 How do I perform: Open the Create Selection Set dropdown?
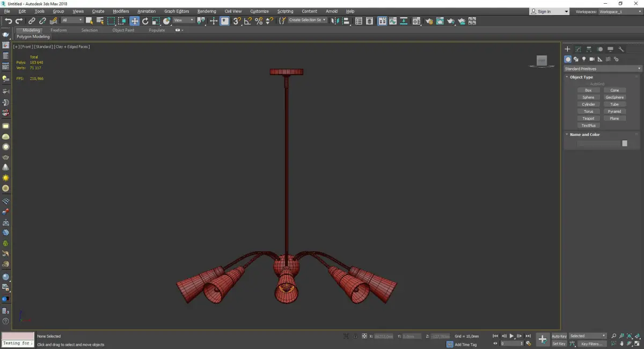pos(308,20)
